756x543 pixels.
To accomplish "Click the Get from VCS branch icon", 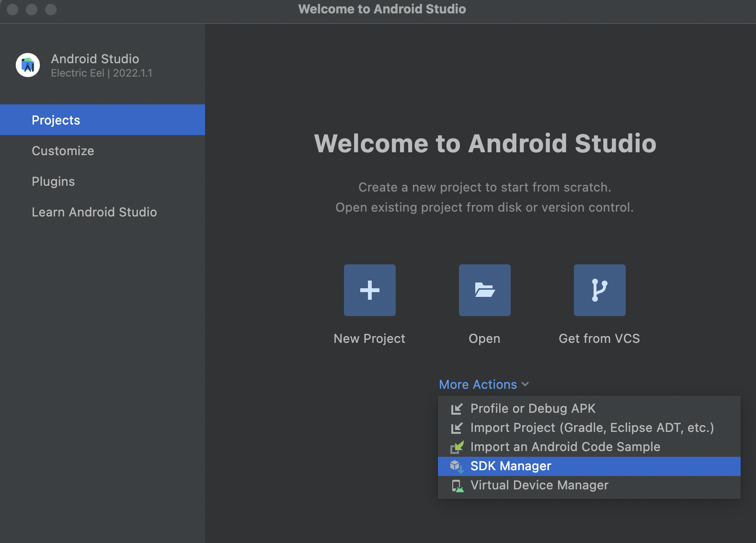I will (x=600, y=290).
